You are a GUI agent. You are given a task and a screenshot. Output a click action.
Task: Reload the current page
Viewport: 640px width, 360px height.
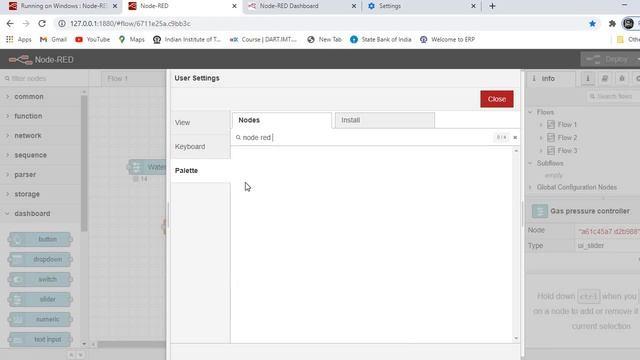(42, 24)
